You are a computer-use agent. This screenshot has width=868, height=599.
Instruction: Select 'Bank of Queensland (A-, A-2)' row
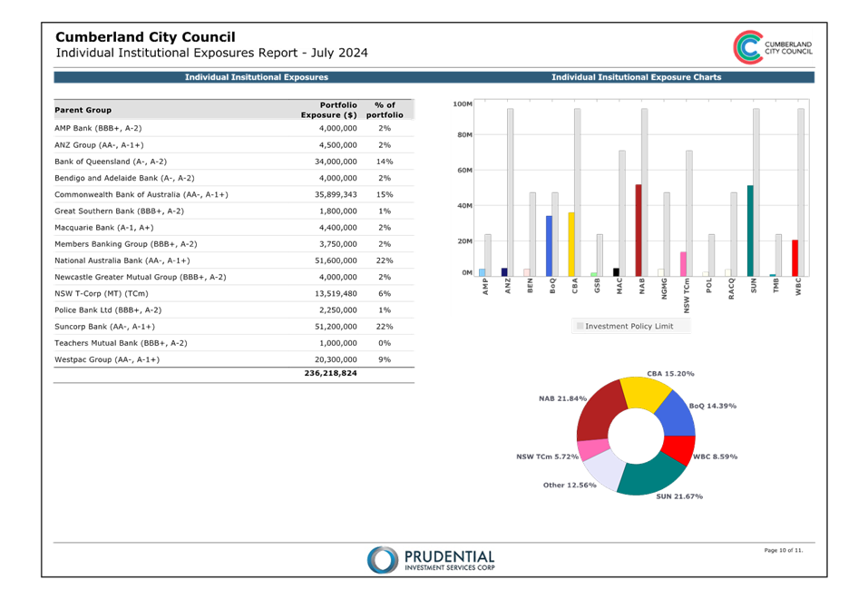pos(234,162)
